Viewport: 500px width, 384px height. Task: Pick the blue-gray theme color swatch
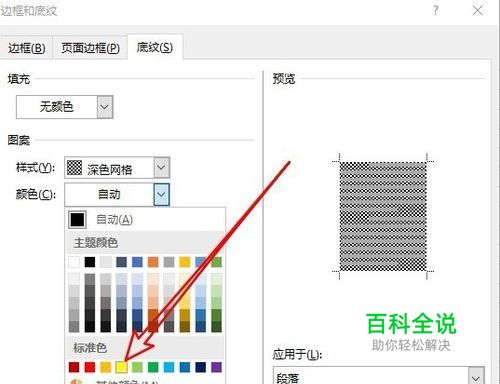point(121,262)
